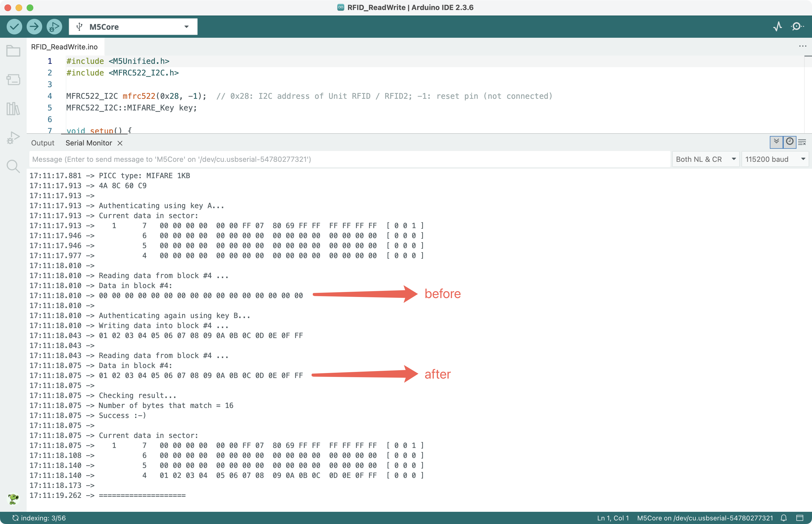Viewport: 812px width, 524px height.
Task: Click the editor vertical scrollbar
Action: 808,94
